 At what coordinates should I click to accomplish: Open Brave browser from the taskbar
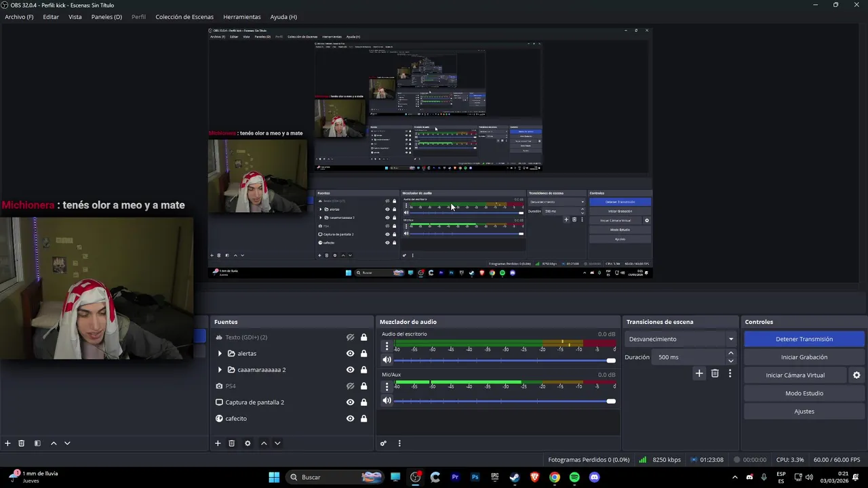coord(534,477)
